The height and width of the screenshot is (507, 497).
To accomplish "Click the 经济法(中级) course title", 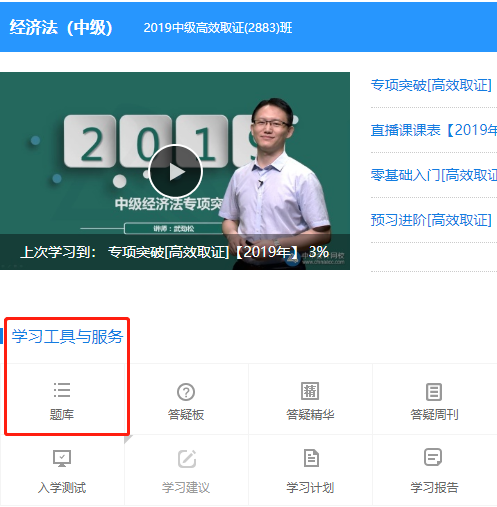I will point(61,27).
